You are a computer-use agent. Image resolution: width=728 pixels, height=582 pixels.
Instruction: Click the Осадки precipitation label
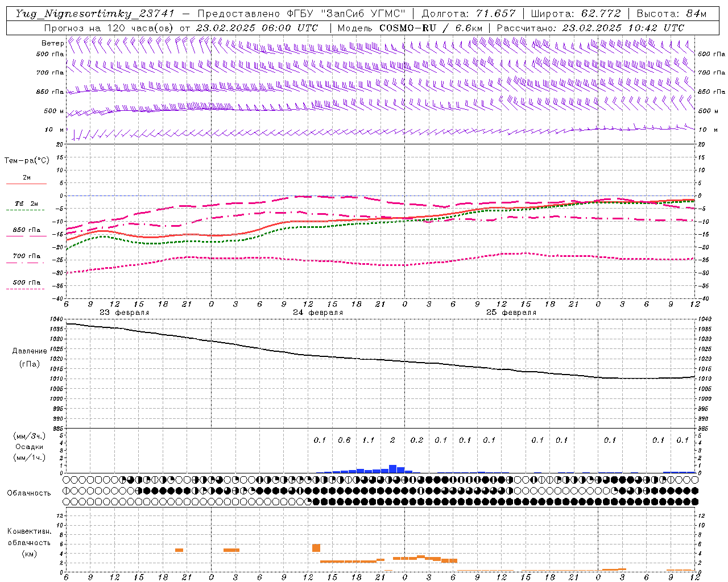tap(30, 447)
